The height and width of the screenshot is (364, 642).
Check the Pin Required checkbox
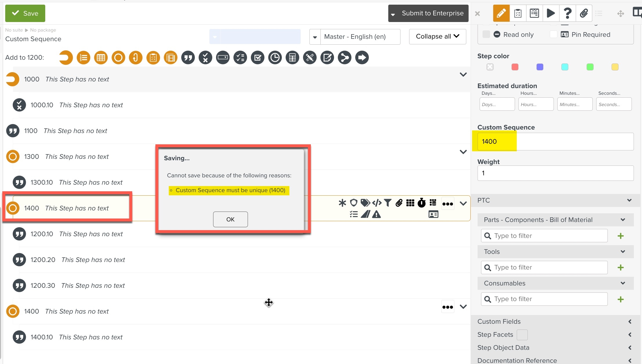[554, 34]
